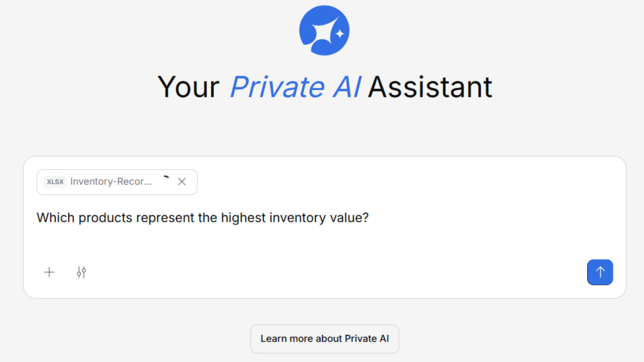
Task: Select the Inventory-Recor file name chip
Action: click(111, 182)
